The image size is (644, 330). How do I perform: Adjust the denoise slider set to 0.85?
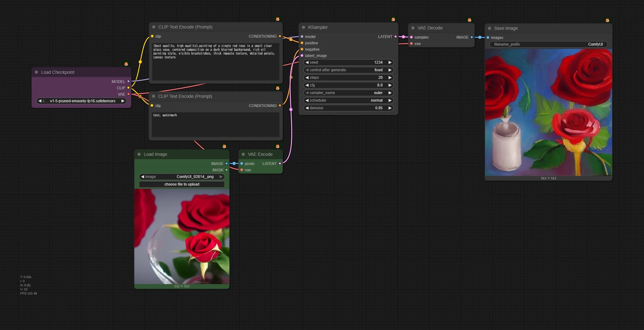tap(348, 108)
